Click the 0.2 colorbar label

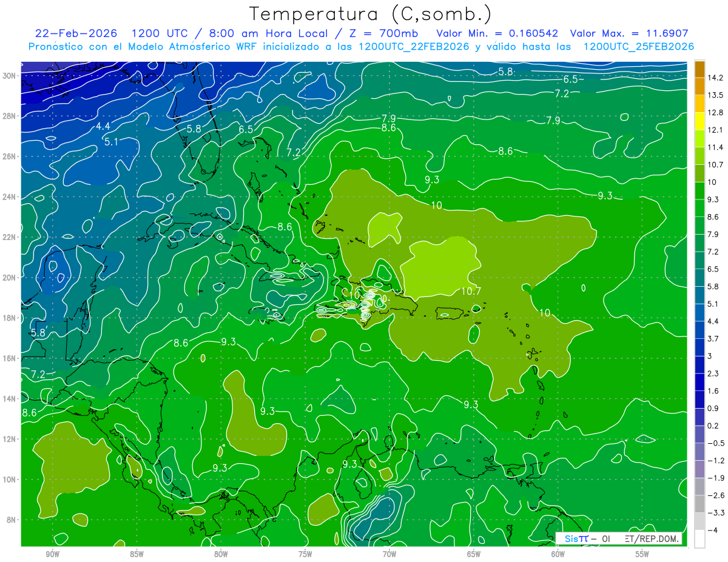[713, 426]
